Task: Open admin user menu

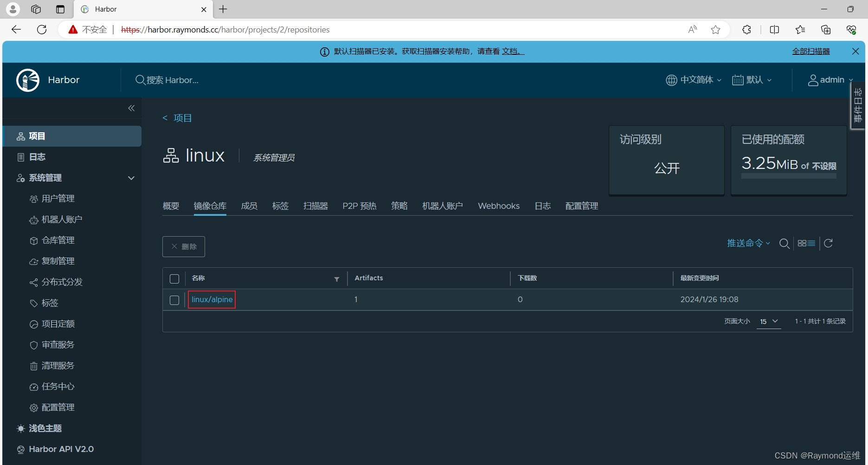Action: pos(830,80)
